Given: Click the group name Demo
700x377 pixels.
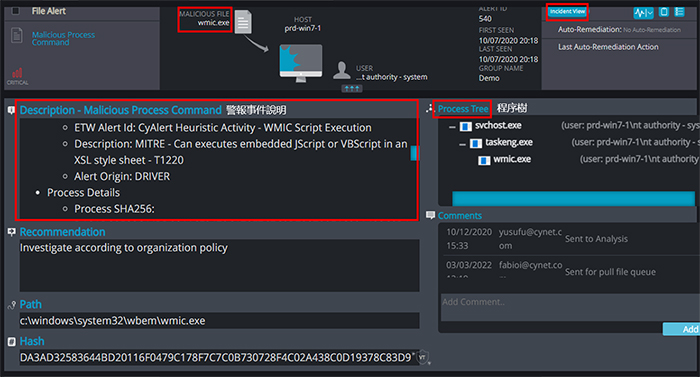Looking at the screenshot, I should tap(489, 78).
